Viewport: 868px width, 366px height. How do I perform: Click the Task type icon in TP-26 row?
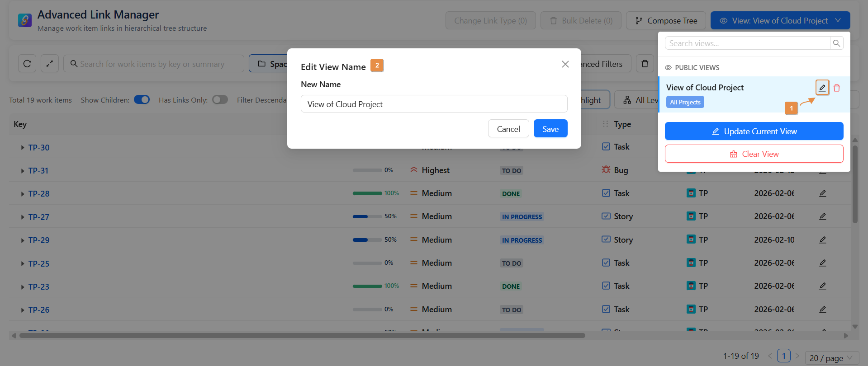pyautogui.click(x=606, y=309)
